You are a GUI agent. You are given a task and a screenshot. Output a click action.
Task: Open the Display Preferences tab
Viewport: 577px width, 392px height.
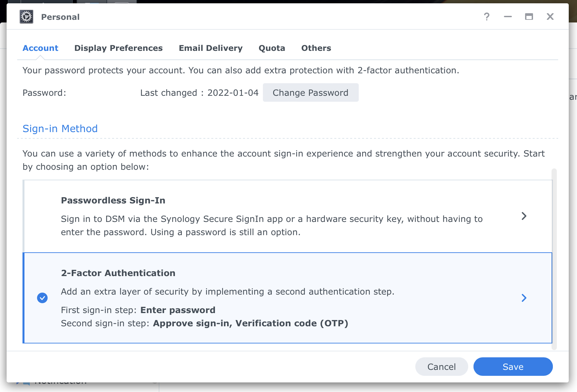[x=118, y=48]
